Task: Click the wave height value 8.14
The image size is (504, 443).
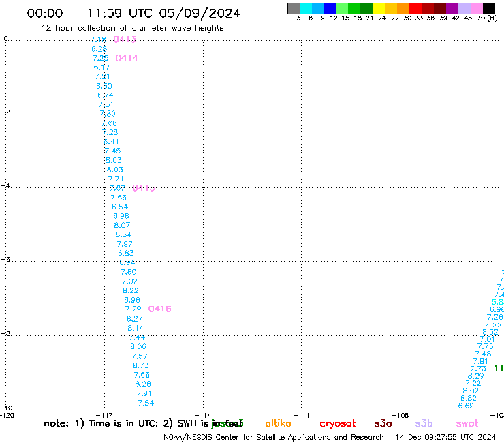Action: [x=136, y=328]
